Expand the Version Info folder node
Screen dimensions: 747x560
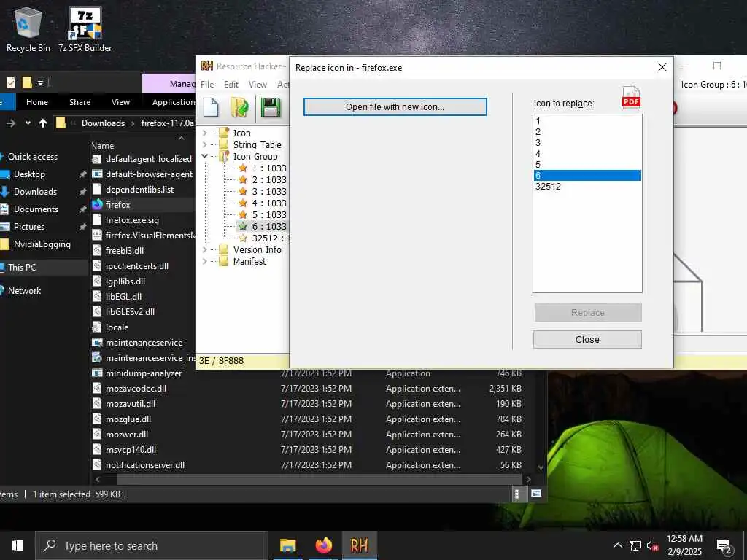coord(205,249)
